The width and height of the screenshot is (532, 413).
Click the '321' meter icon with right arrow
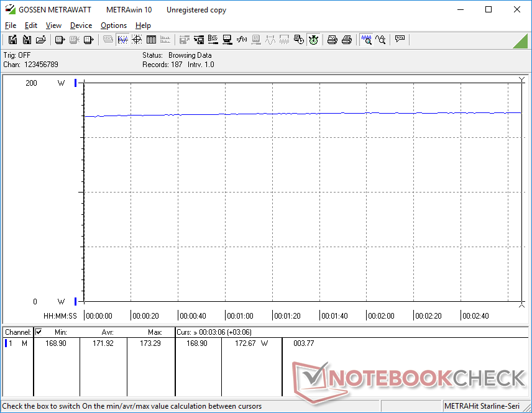[60, 40]
